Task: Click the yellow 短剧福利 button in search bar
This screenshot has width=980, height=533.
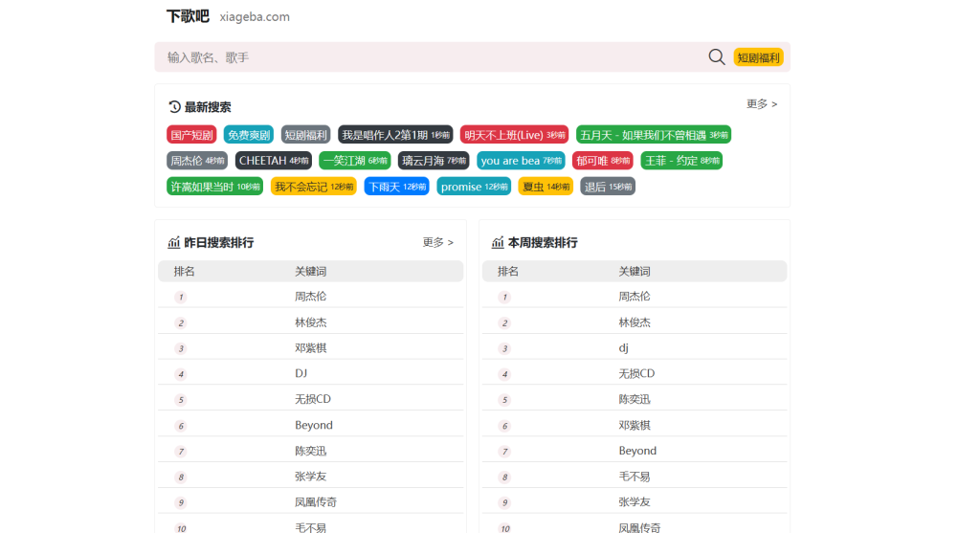Action: 758,57
